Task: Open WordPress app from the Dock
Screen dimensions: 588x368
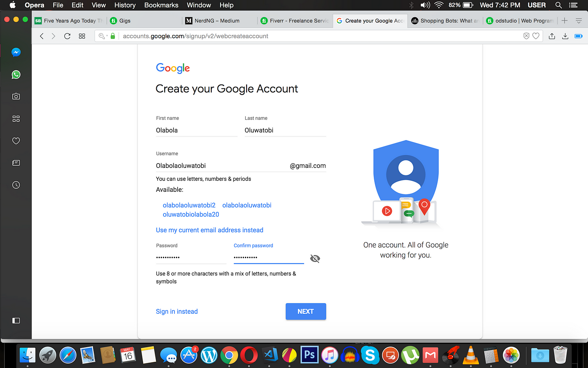Action: (x=209, y=356)
